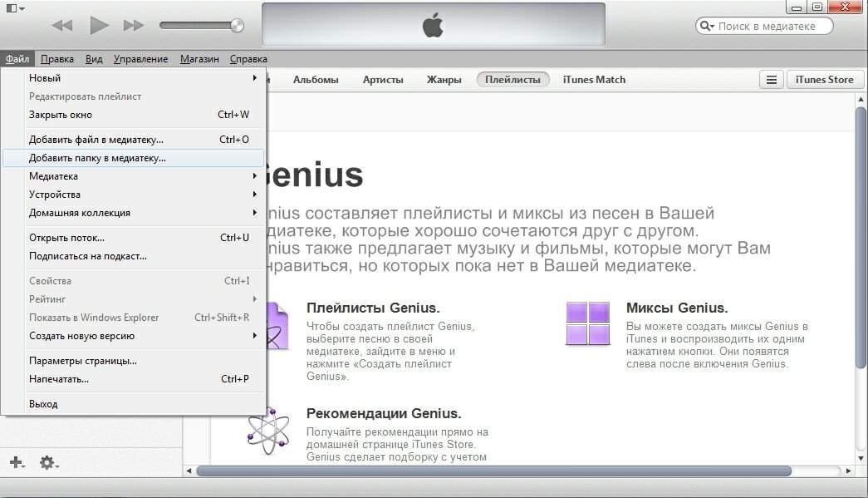Click the vertical scrollbar thumb
Screen dimensions: 868x498
pyautogui.click(x=861, y=238)
